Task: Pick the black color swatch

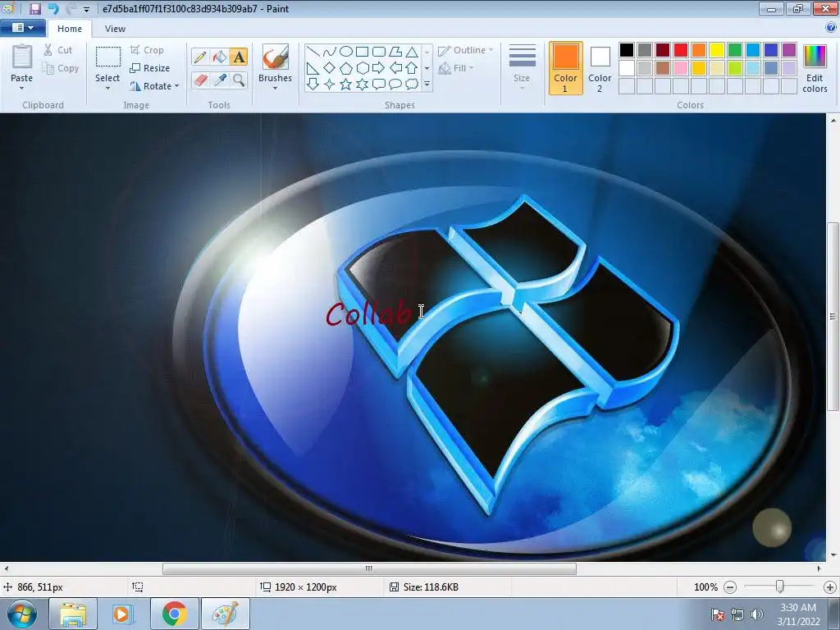Action: [627, 50]
